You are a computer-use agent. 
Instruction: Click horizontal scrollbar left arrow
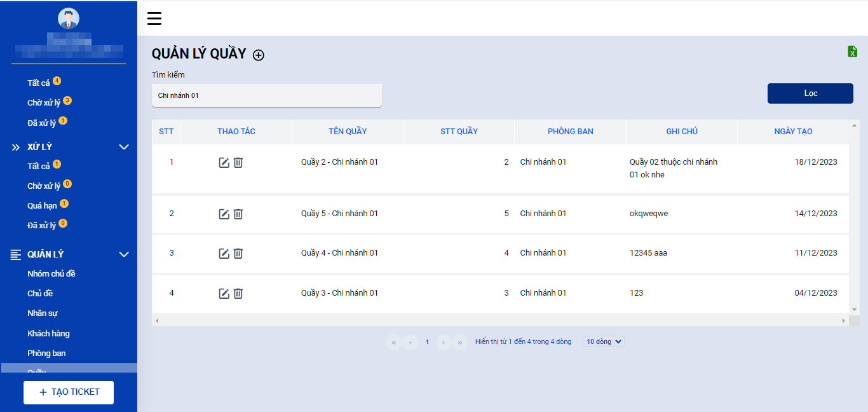click(157, 321)
